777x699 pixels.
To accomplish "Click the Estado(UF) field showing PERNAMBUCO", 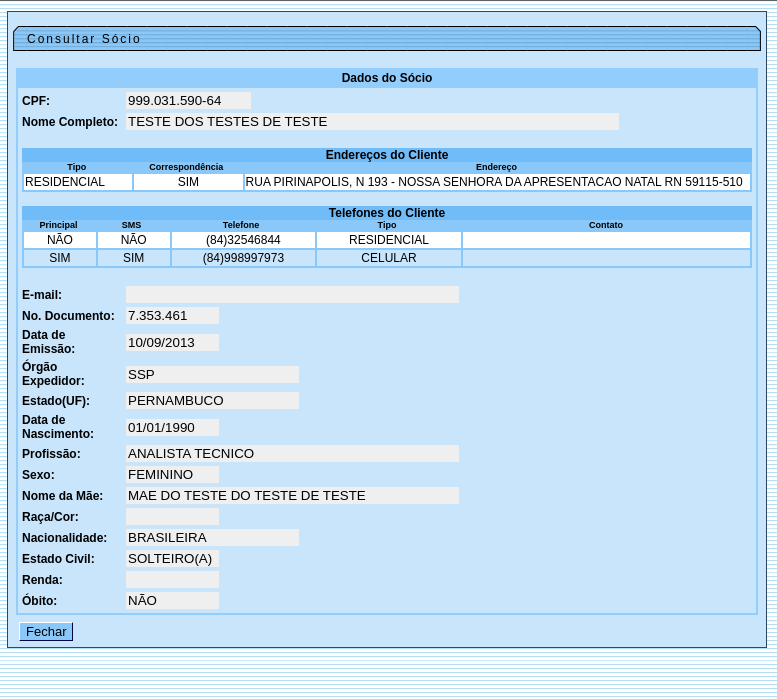I will 212,401.
